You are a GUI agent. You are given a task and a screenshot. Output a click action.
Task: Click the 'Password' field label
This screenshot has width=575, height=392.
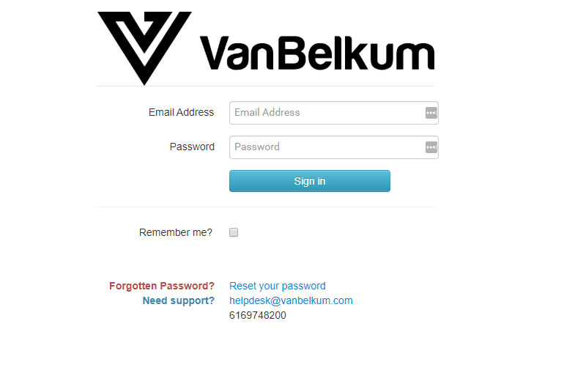[192, 147]
